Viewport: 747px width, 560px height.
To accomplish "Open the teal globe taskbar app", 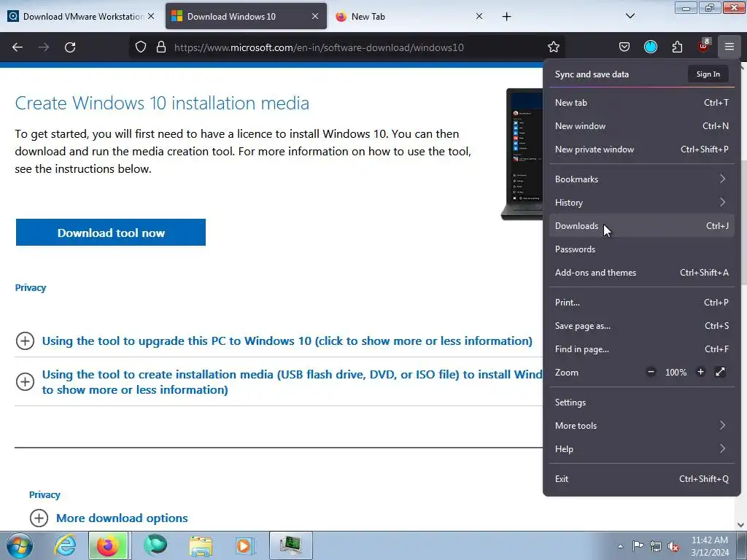I will 155,545.
